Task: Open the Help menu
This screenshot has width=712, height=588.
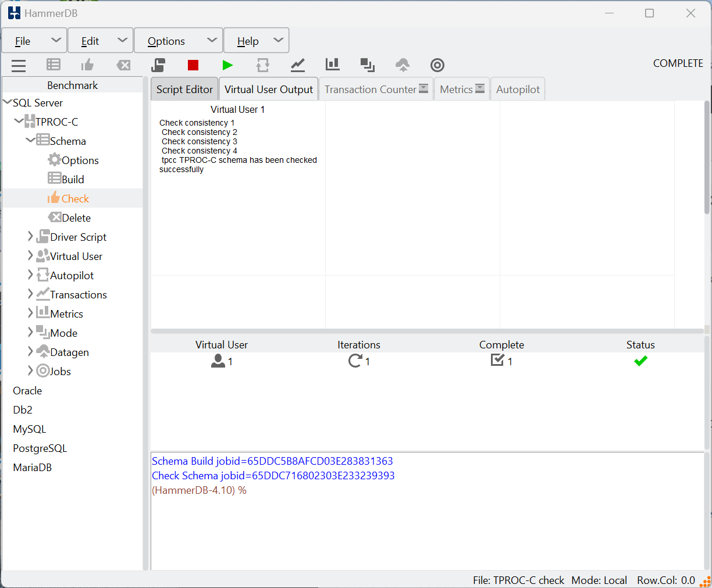Action: [x=257, y=41]
